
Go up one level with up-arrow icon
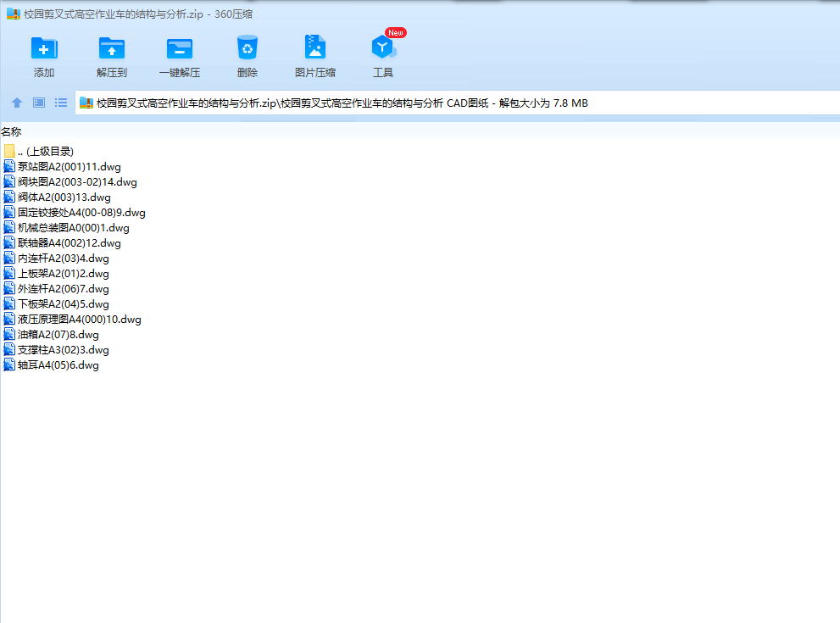(17, 103)
